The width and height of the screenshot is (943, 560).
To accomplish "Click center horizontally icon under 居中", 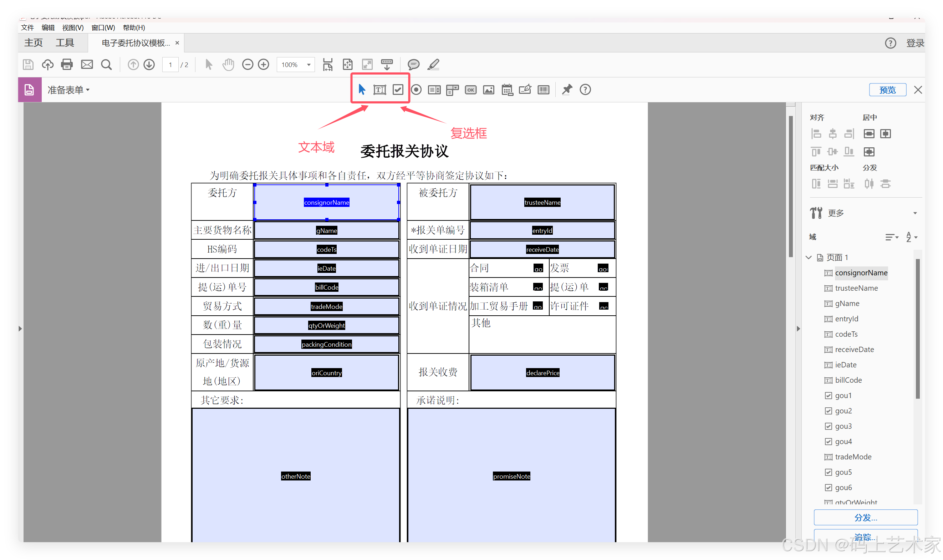I will pos(885,134).
